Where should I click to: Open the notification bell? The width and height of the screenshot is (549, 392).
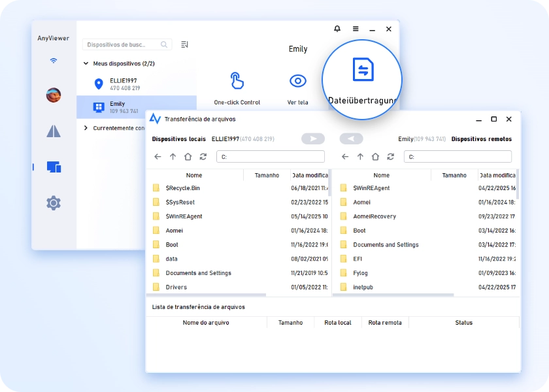coord(337,29)
